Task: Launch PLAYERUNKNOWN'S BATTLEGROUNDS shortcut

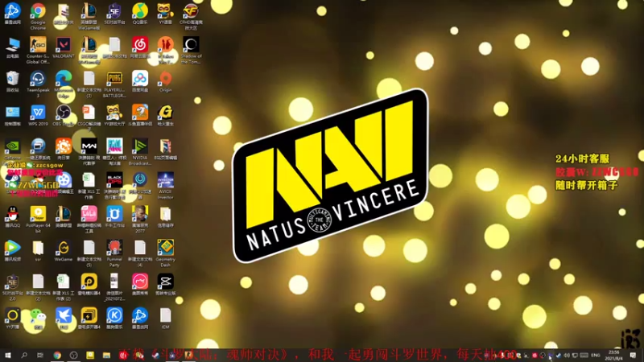Action: pos(114,84)
